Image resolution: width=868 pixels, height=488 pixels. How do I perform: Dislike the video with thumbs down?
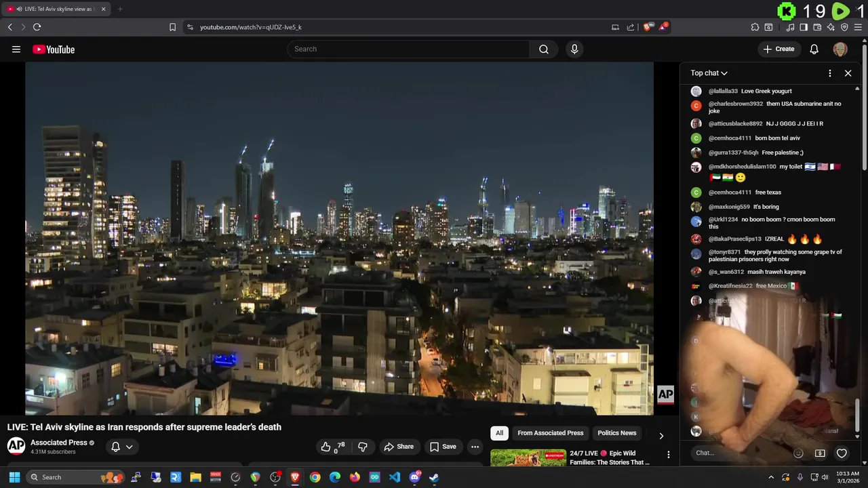coord(363,447)
